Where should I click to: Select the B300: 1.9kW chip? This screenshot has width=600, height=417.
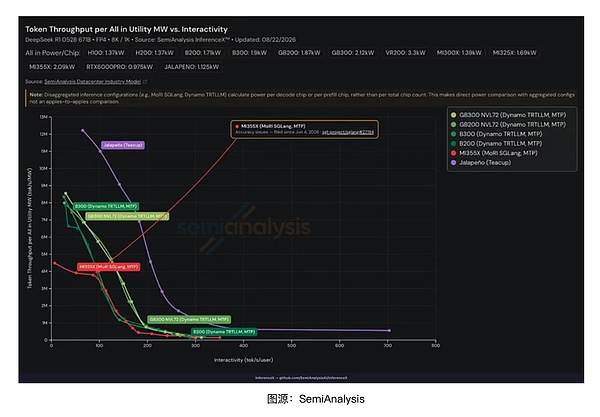coord(249,53)
